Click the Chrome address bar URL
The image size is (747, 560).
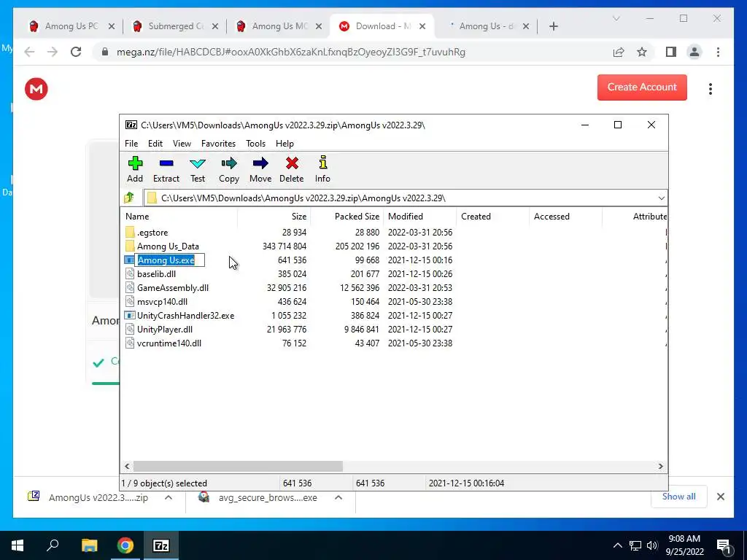[x=290, y=52]
